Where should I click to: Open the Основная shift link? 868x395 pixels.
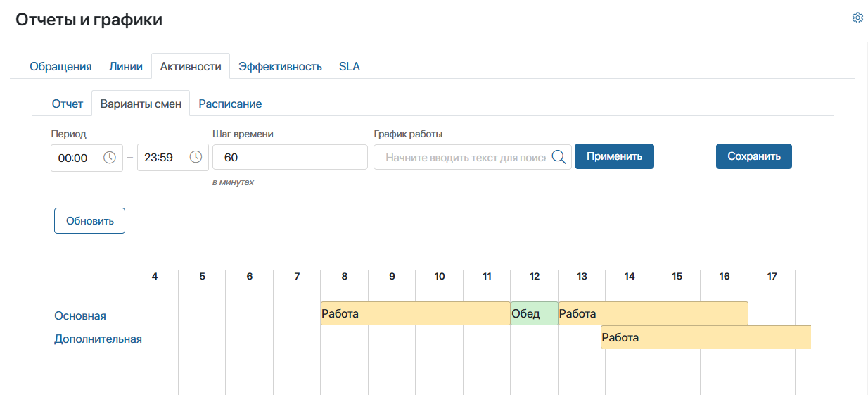[x=80, y=316]
